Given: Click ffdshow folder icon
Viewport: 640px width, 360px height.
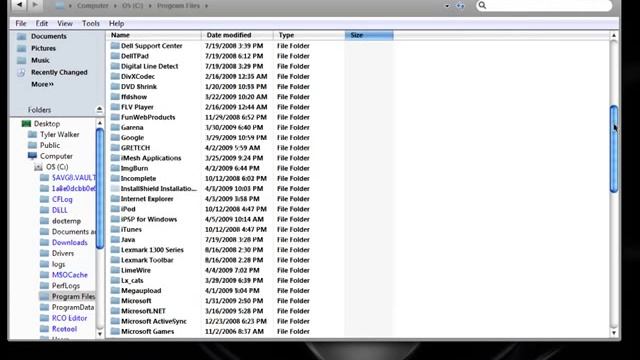Looking at the screenshot, I should click(115, 97).
